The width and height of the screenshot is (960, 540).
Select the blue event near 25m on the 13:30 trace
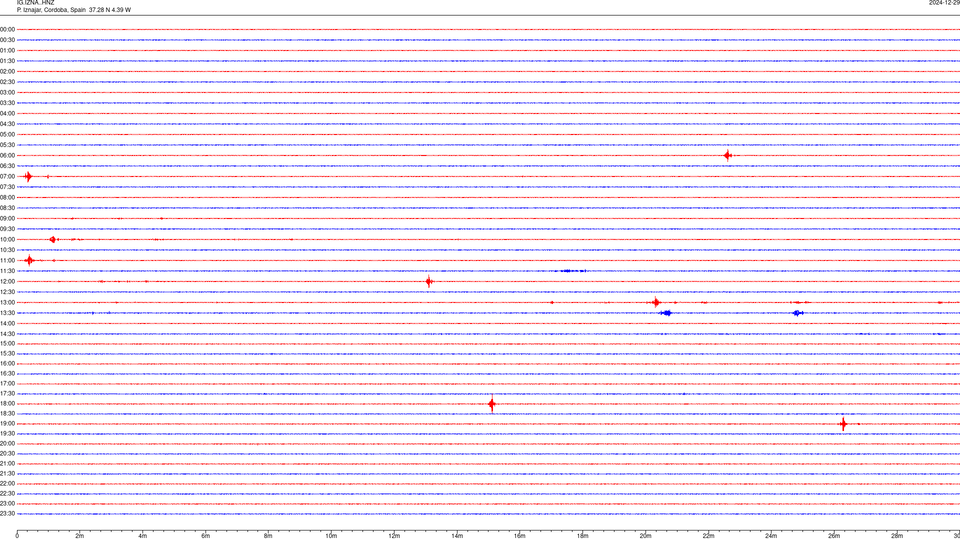[798, 313]
